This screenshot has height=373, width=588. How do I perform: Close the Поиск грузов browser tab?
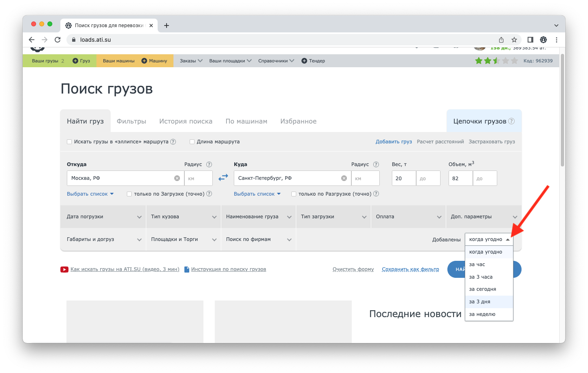point(151,26)
